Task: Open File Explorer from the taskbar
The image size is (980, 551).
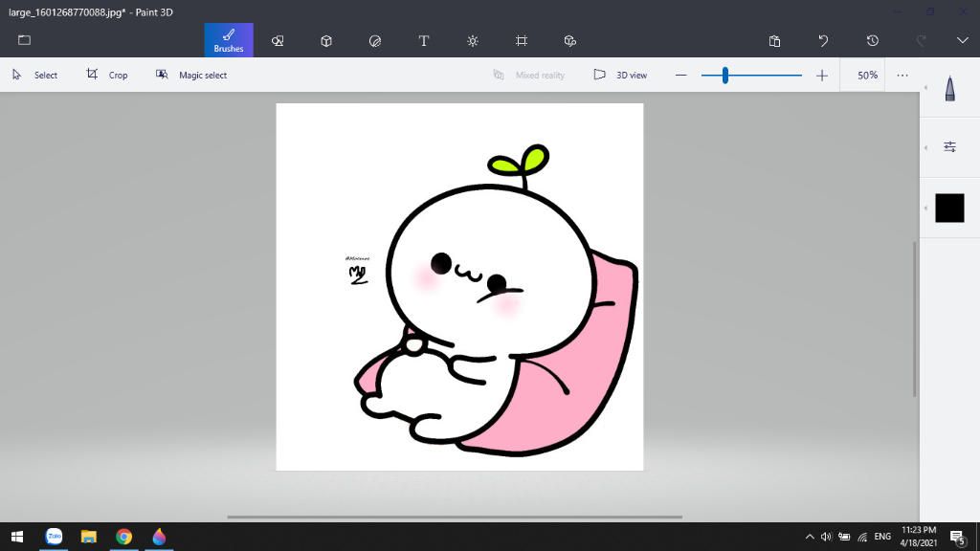Action: [89, 537]
